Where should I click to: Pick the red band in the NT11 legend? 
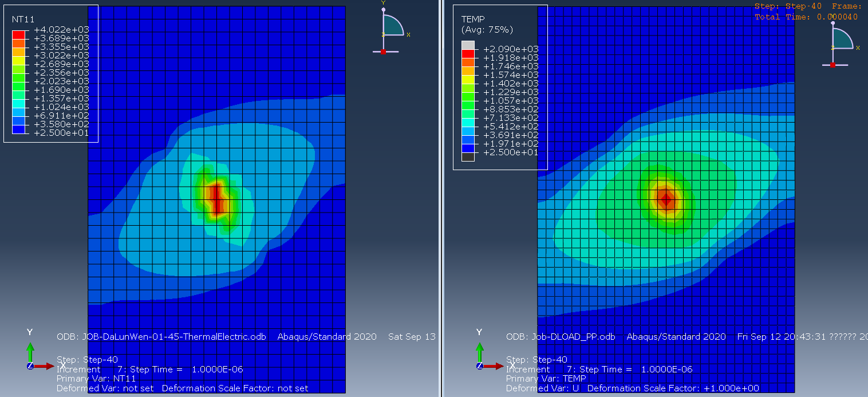19,34
